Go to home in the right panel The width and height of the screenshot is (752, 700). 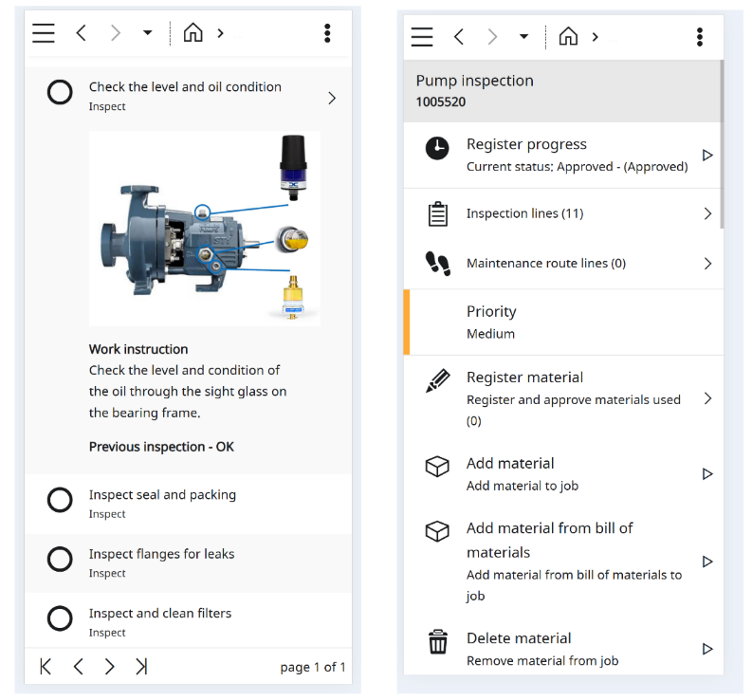pyautogui.click(x=568, y=36)
